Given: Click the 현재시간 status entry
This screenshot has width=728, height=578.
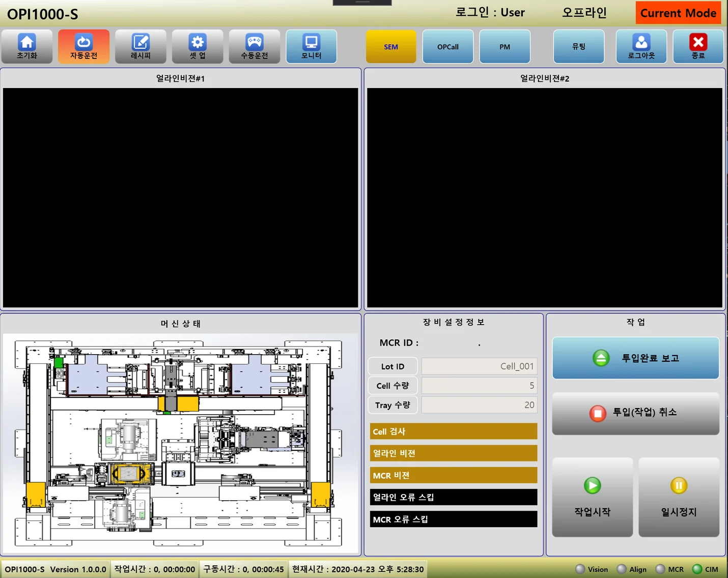Looking at the screenshot, I should click(358, 569).
